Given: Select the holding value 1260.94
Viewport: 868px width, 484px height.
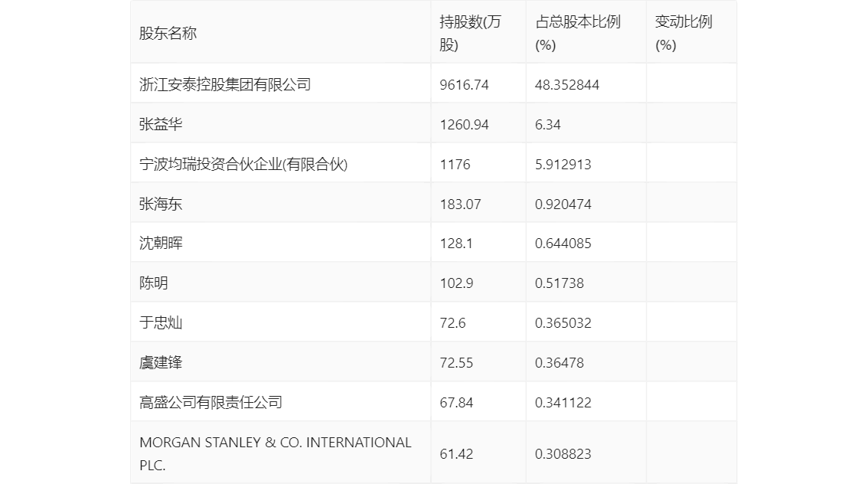Looking at the screenshot, I should tap(464, 125).
